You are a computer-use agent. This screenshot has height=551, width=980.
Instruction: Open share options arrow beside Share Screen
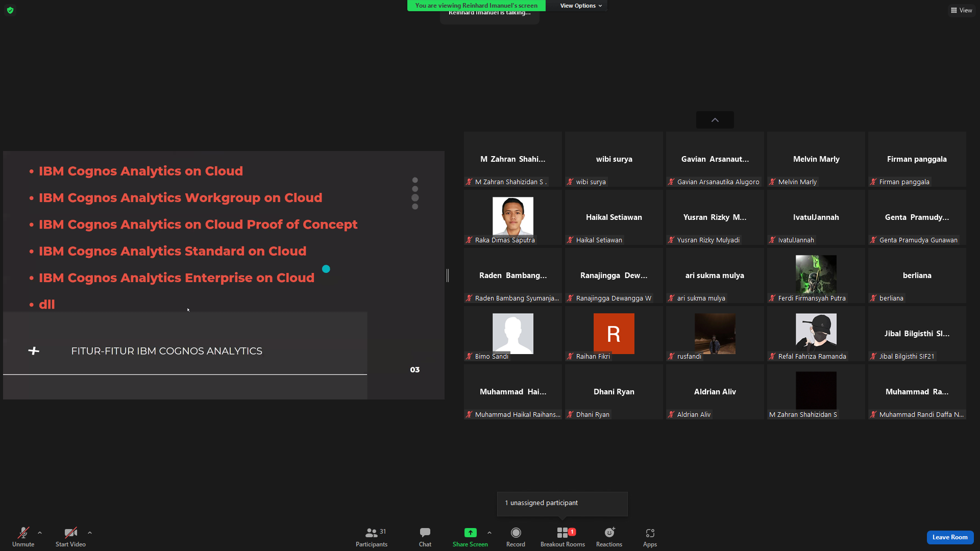pos(489,533)
